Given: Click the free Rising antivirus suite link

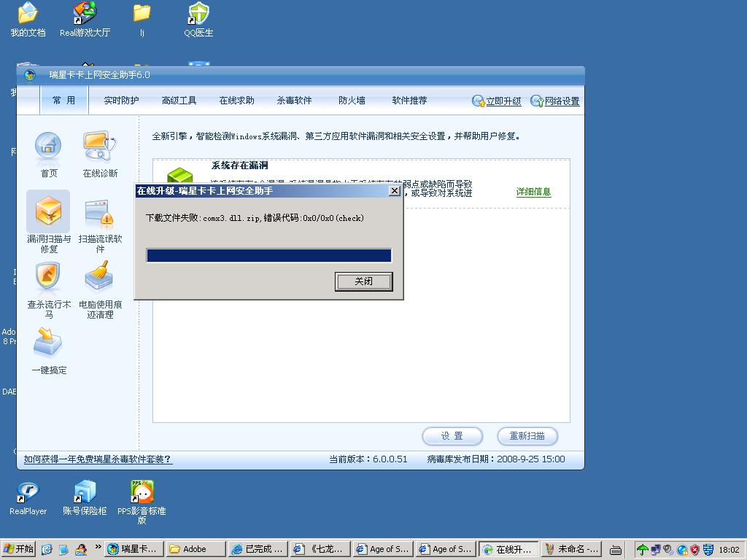Looking at the screenshot, I should (98, 459).
